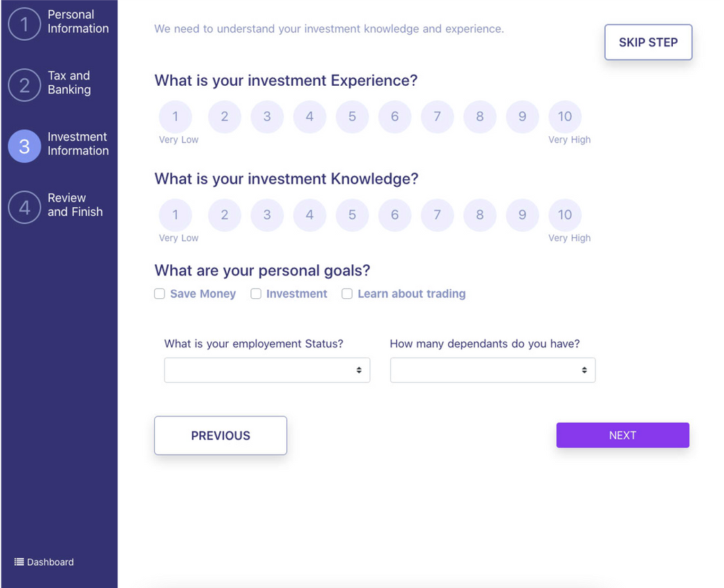The image size is (724, 588).
Task: Open Review and Finish step
Action: point(75,205)
